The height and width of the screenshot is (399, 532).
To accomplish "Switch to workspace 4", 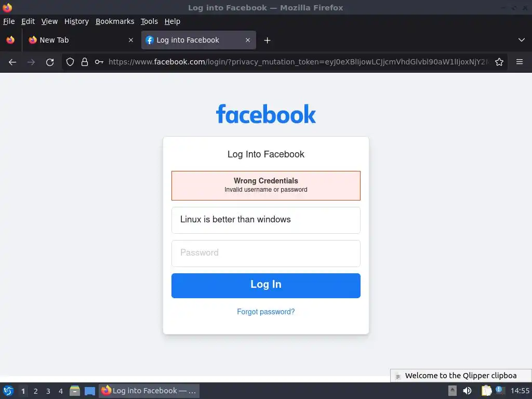I will 61,391.
